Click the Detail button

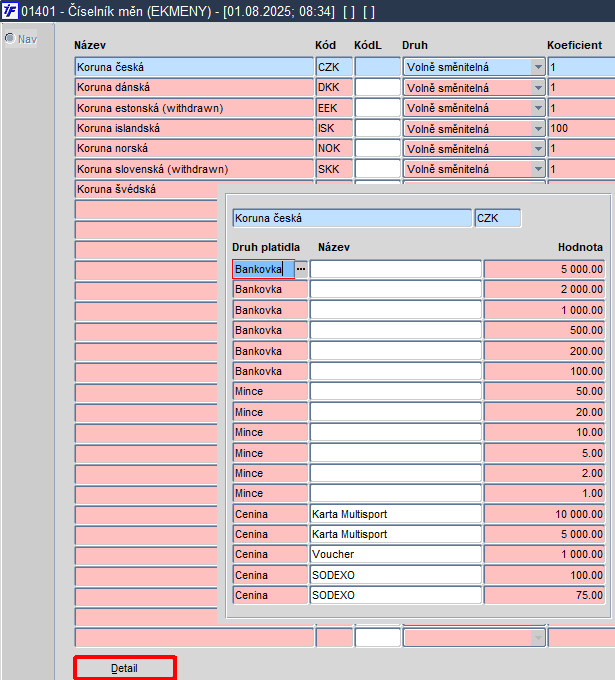(x=125, y=668)
